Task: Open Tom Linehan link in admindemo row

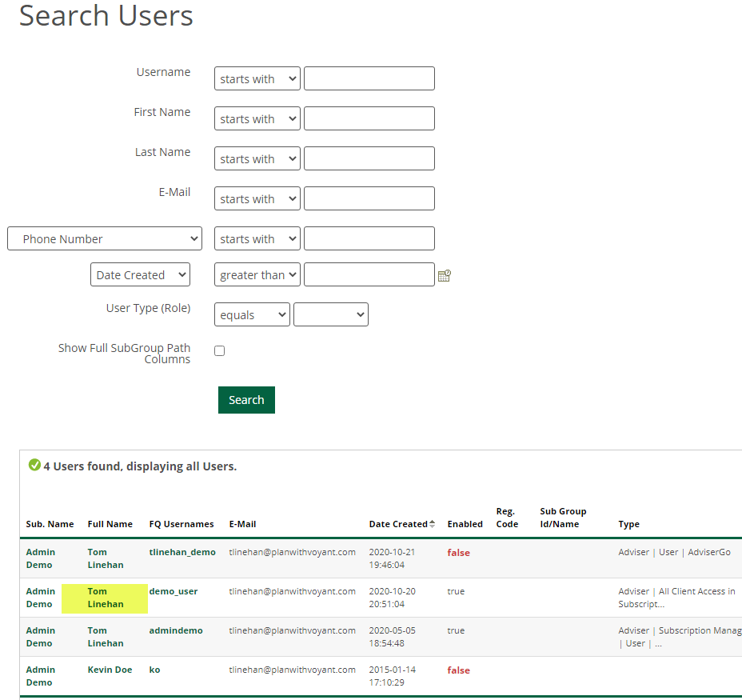Action: [x=105, y=638]
